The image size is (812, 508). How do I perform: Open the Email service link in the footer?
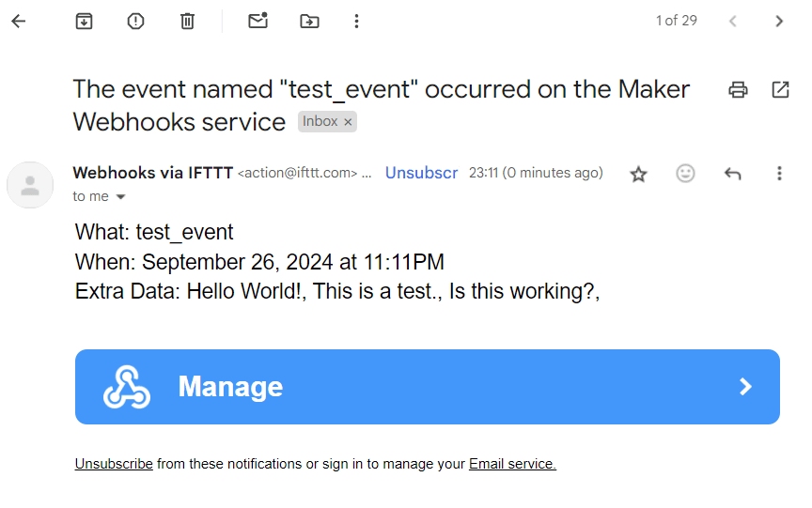tap(512, 464)
